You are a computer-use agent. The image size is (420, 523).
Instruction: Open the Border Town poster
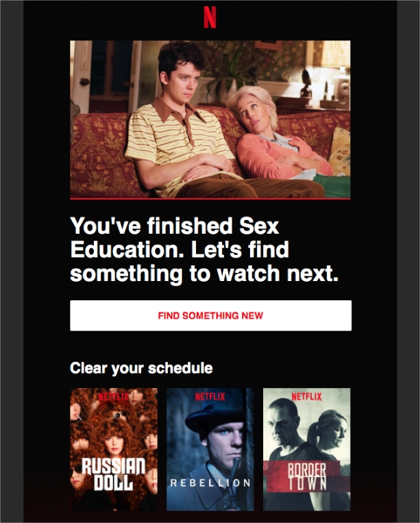tap(307, 449)
